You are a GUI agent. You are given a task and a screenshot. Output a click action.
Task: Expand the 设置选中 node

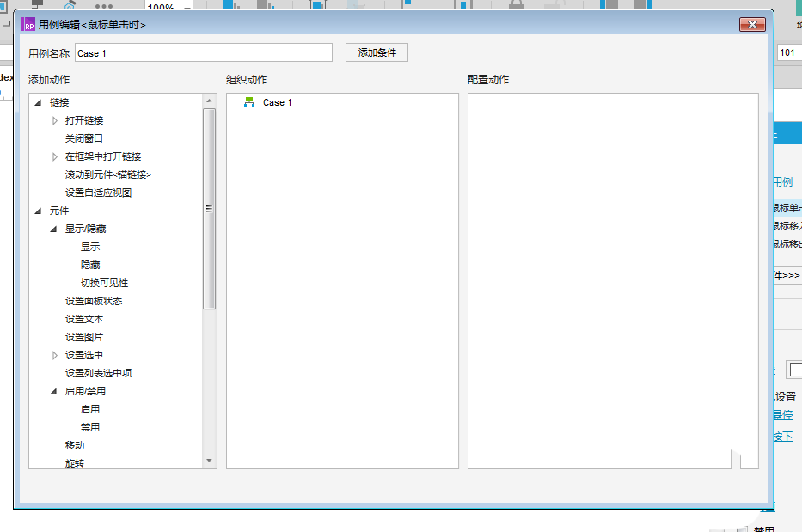coord(54,355)
